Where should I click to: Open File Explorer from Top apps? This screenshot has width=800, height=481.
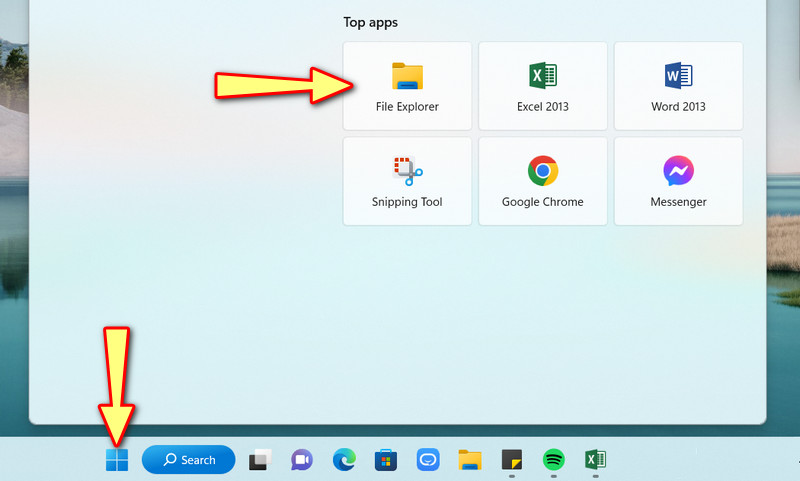pos(407,86)
